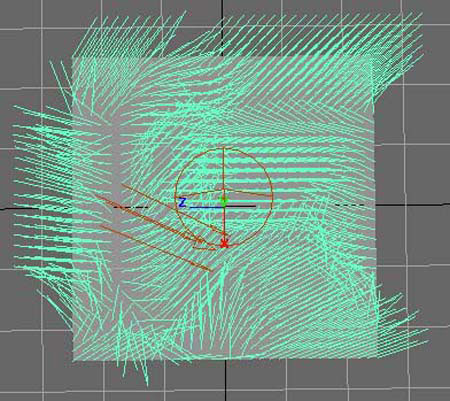This screenshot has width=450, height=401.
Task: Select the orange circular field icon outline
Action: (x=224, y=198)
